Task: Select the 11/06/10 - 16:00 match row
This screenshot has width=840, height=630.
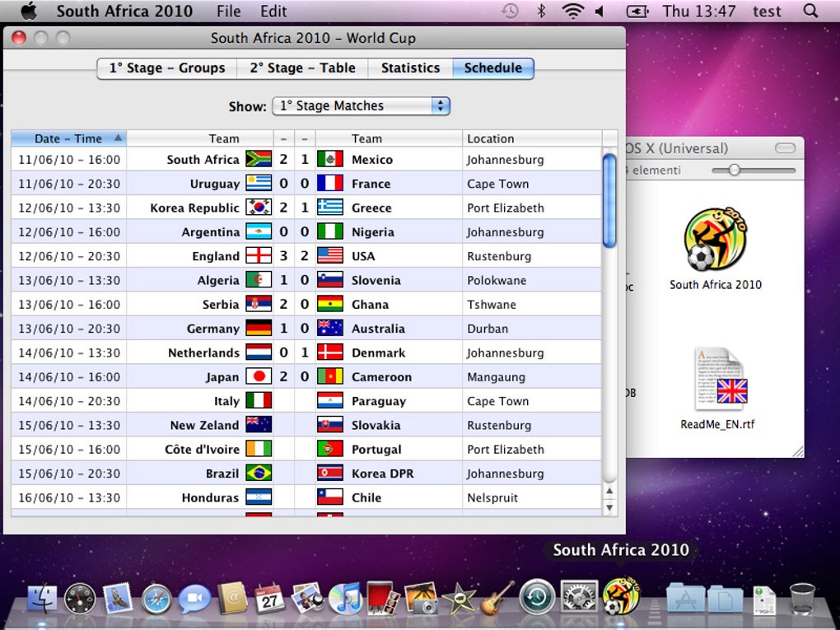Action: pyautogui.click(x=306, y=159)
